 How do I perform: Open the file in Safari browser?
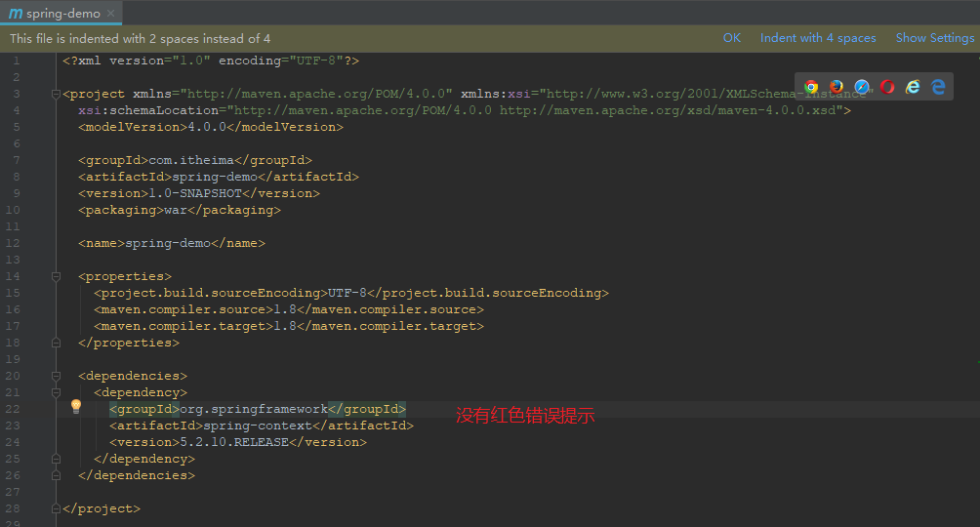click(862, 87)
